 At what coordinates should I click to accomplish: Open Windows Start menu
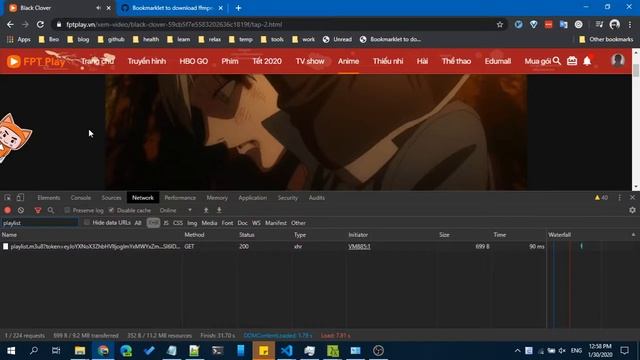coord(11,351)
